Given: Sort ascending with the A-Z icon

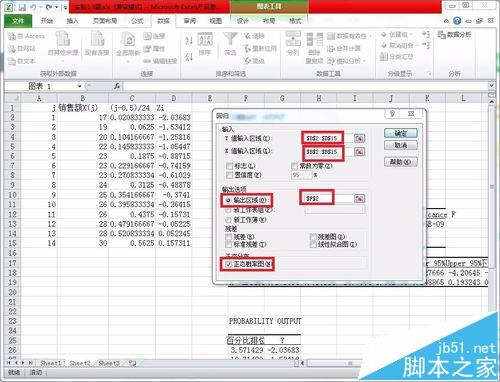Looking at the screenshot, I should pyautogui.click(x=189, y=40).
